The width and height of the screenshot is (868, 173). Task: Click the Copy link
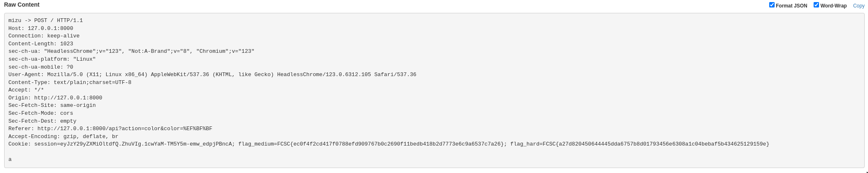(858, 6)
